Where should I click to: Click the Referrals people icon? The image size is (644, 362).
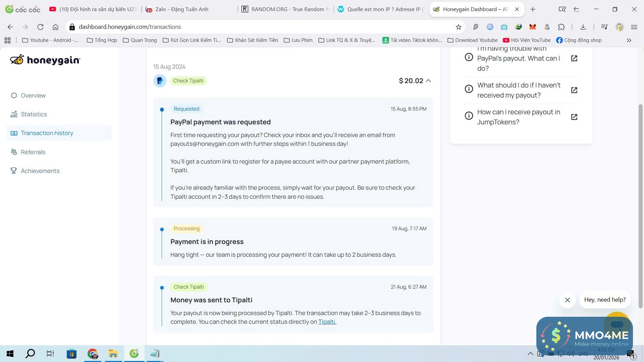tap(14, 152)
